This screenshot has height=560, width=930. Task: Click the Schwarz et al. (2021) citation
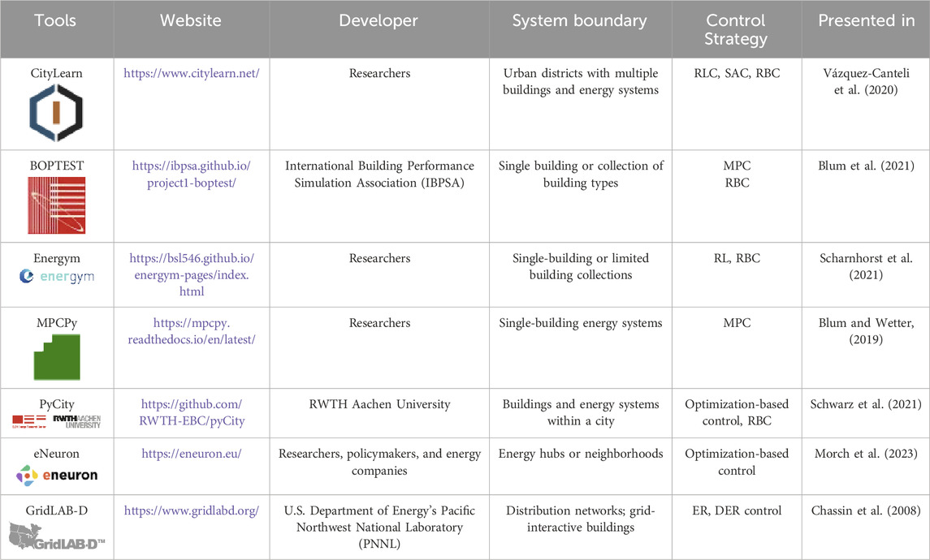pos(866,404)
